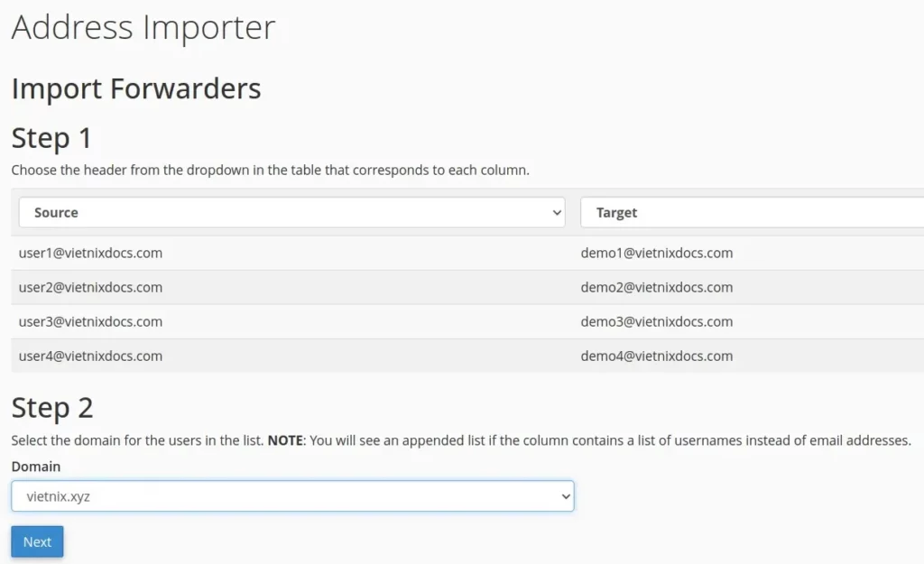This screenshot has height=564, width=924.
Task: Click the Domain field label
Action: pyautogui.click(x=36, y=467)
